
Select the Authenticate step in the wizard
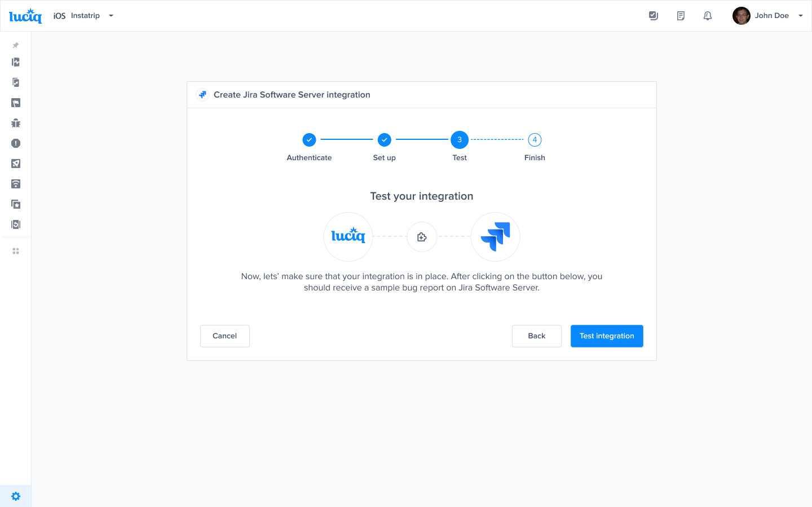[x=309, y=139]
